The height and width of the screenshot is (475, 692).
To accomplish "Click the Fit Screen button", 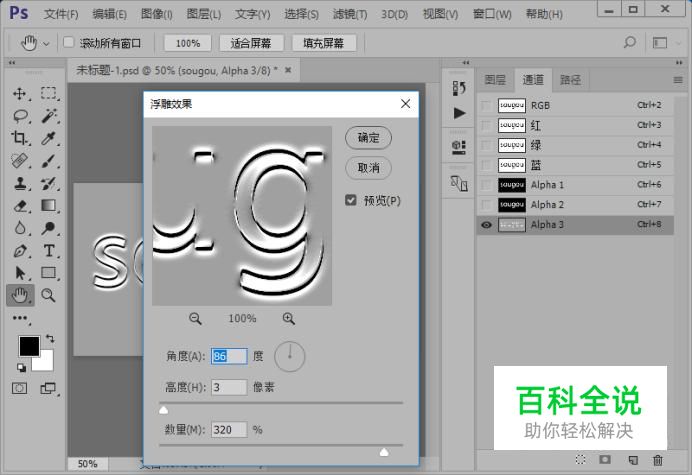I will 251,43.
